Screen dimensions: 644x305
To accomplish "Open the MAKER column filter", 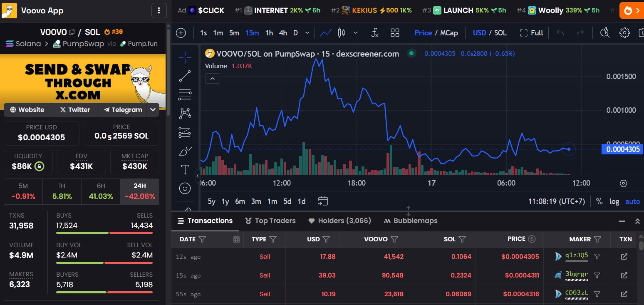I will (597, 239).
